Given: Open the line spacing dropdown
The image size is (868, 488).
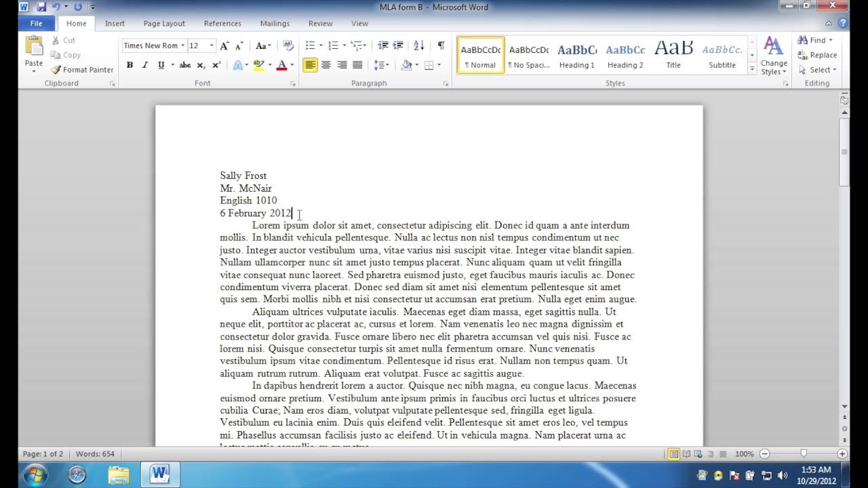Looking at the screenshot, I should click(382, 65).
